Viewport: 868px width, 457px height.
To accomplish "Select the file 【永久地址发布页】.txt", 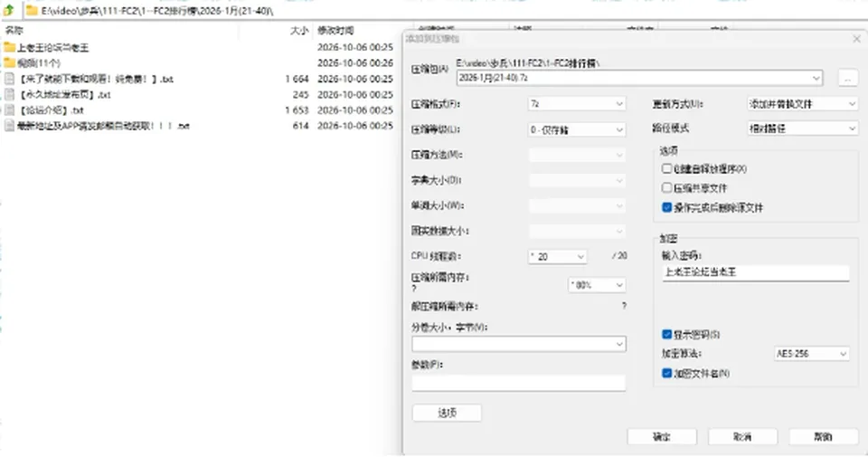I will click(x=63, y=95).
